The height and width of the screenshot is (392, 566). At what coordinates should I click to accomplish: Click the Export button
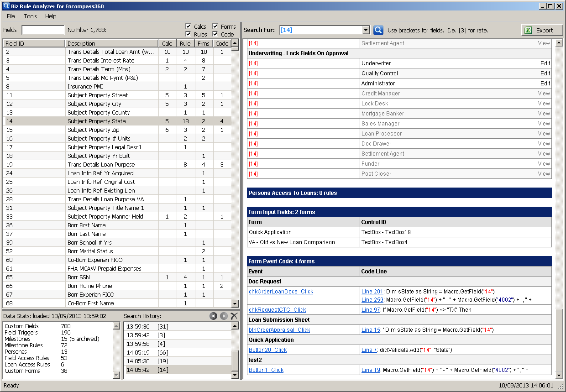pyautogui.click(x=541, y=30)
